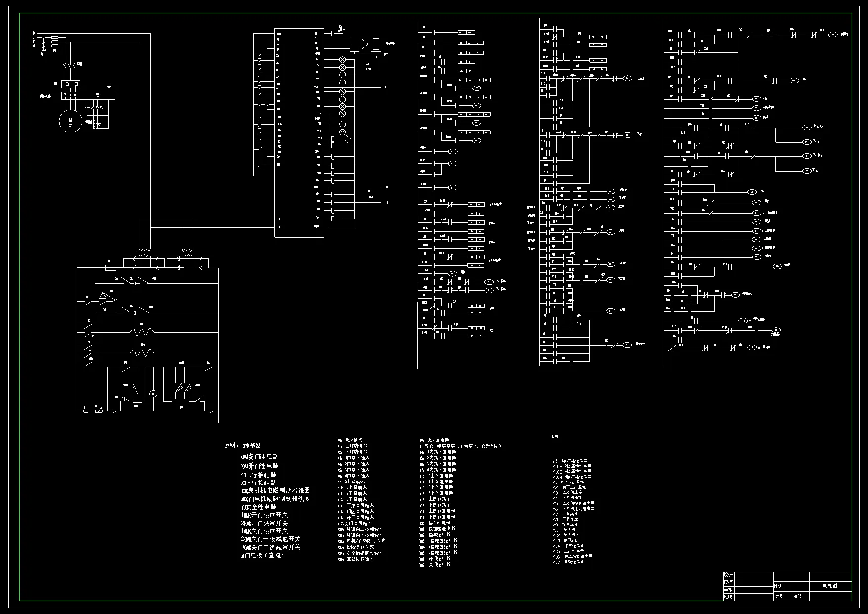
Task: Select legend line '1KMK开门限位开关'
Action: 264,515
